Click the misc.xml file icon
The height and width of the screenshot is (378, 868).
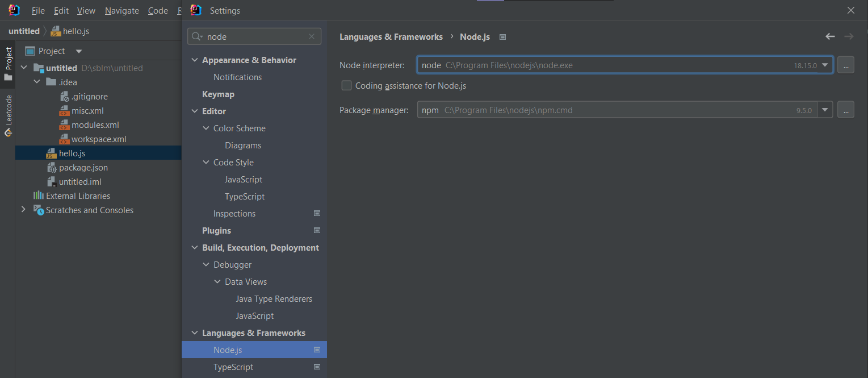tap(65, 111)
